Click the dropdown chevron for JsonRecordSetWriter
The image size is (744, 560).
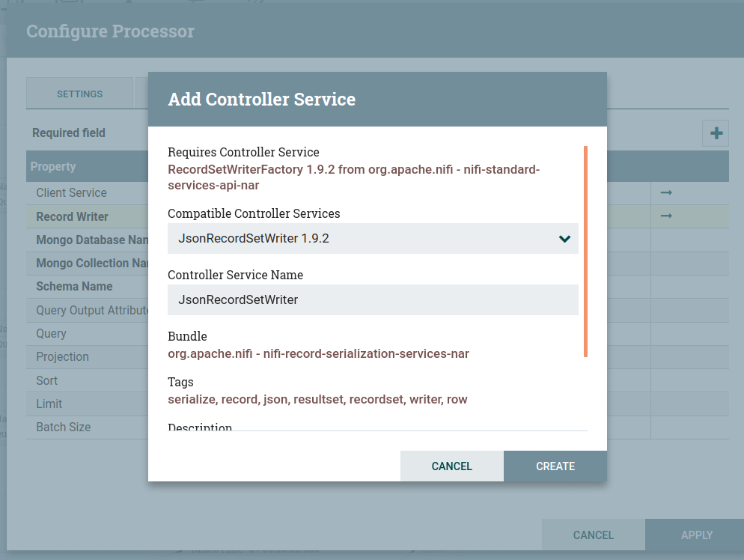[564, 239]
